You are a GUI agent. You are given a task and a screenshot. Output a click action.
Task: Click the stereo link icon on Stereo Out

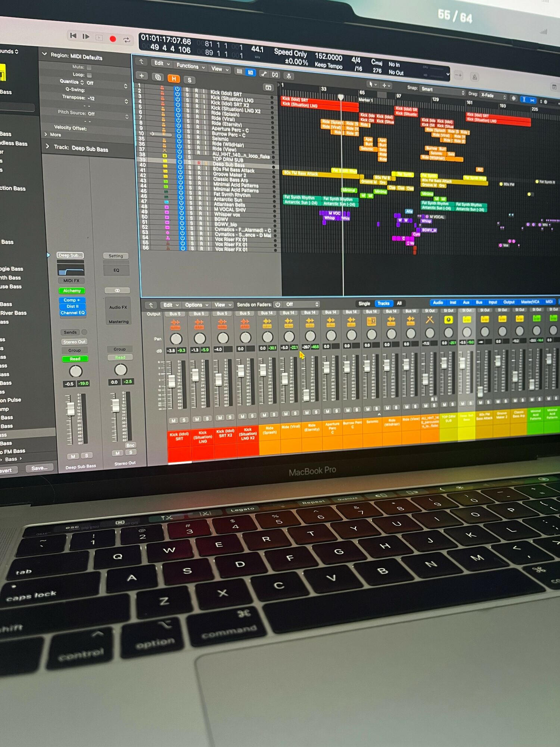(x=117, y=290)
